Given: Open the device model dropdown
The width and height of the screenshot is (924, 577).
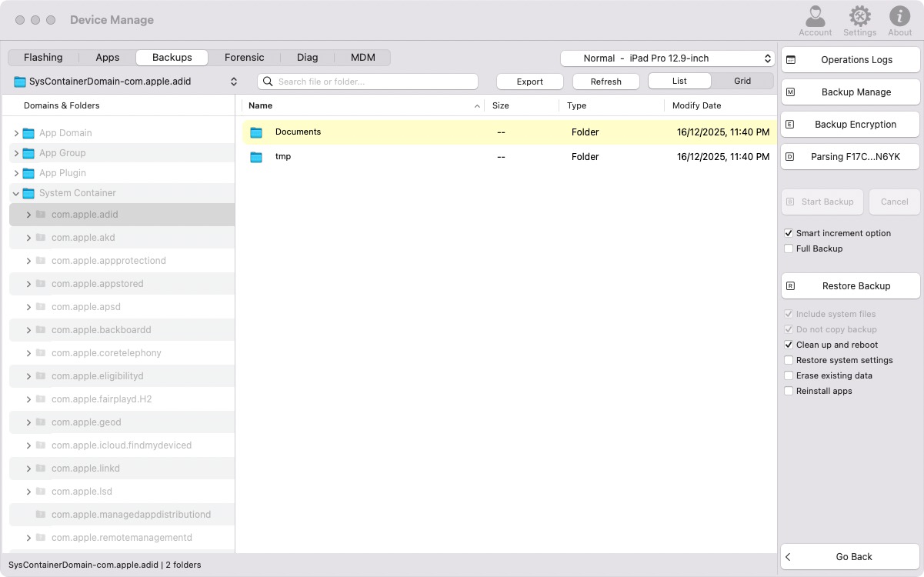Looking at the screenshot, I should tap(666, 58).
